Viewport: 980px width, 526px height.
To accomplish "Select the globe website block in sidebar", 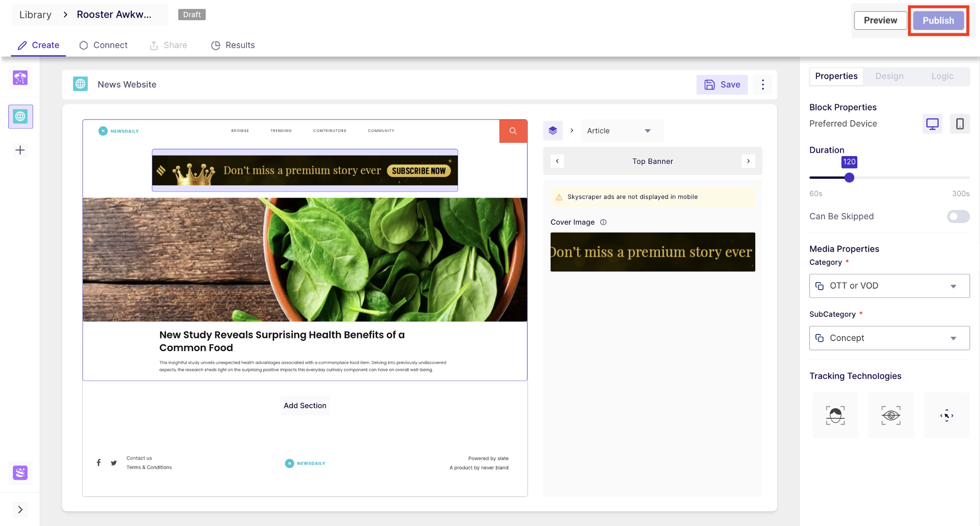I will (x=20, y=116).
